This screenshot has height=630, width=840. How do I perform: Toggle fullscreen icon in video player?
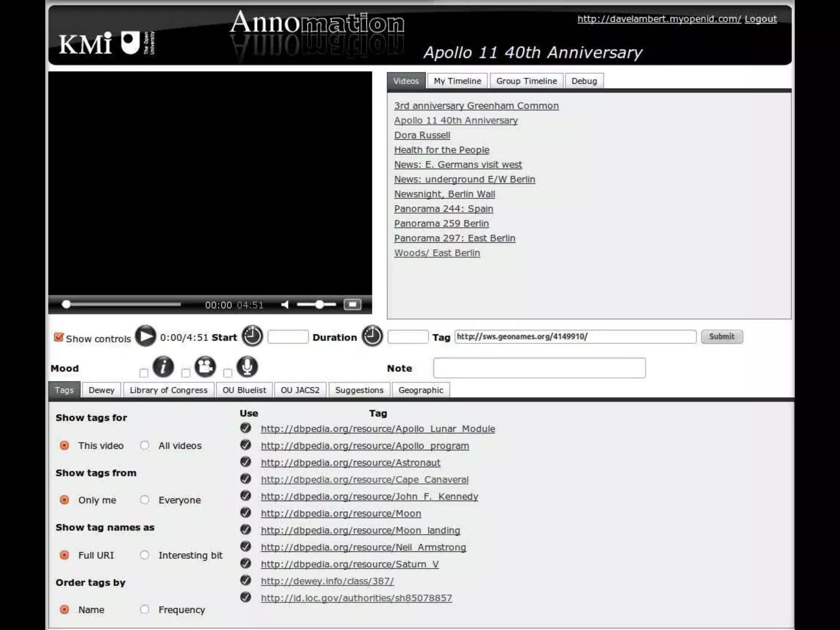[352, 305]
